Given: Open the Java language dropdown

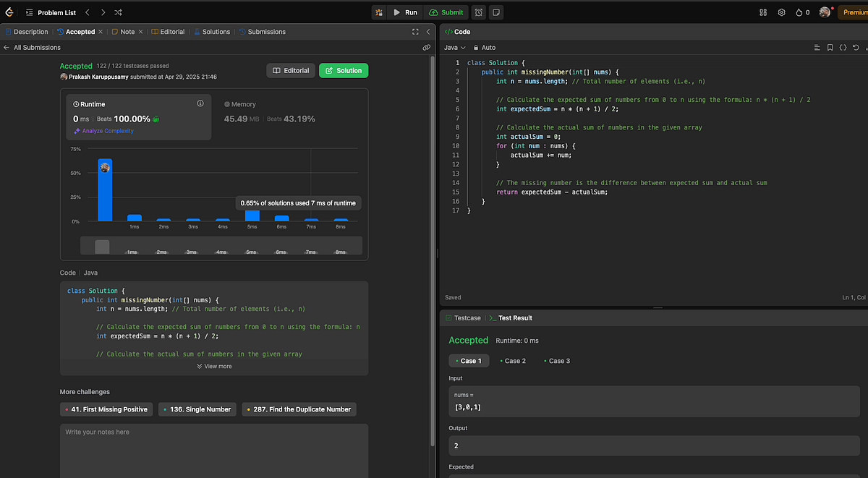Looking at the screenshot, I should click(454, 48).
